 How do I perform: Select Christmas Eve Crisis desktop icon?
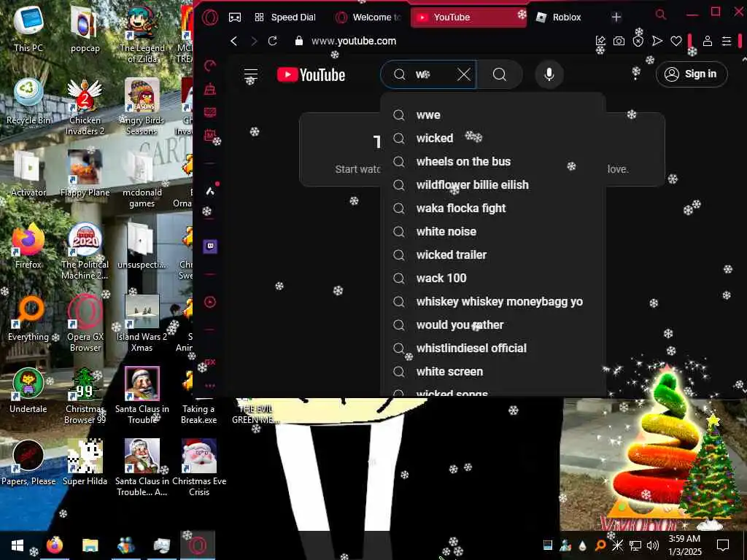point(199,467)
